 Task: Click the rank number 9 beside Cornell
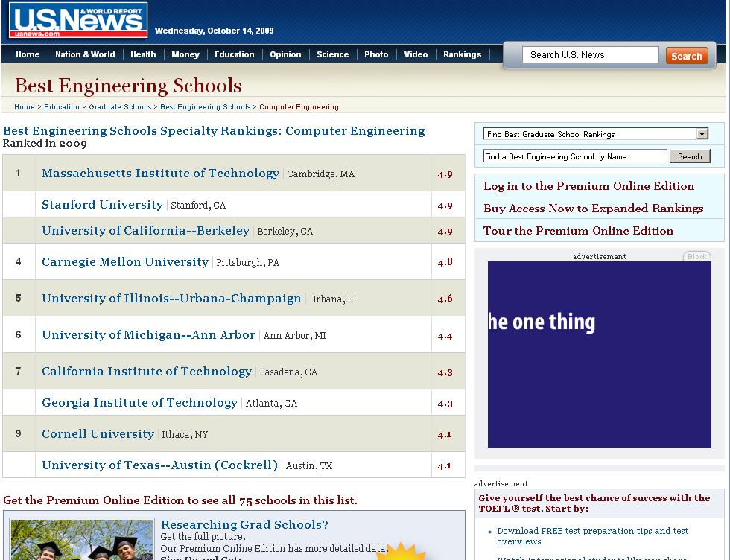pyautogui.click(x=18, y=433)
